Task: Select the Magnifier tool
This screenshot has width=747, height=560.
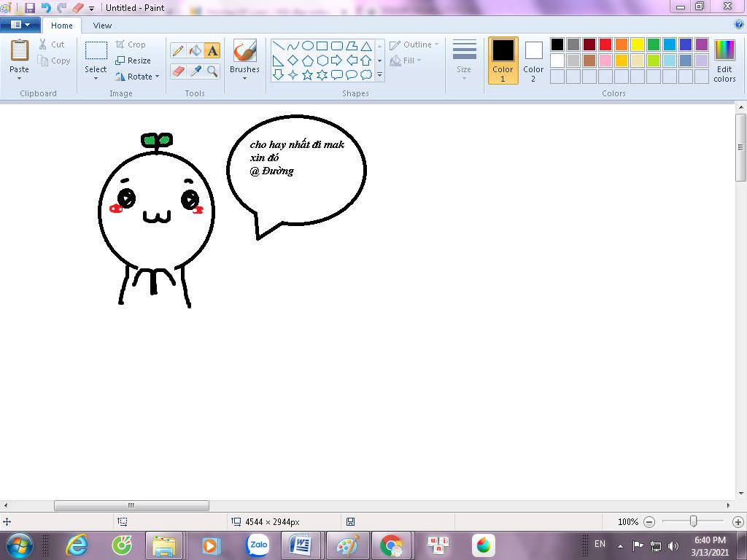Action: click(x=212, y=71)
